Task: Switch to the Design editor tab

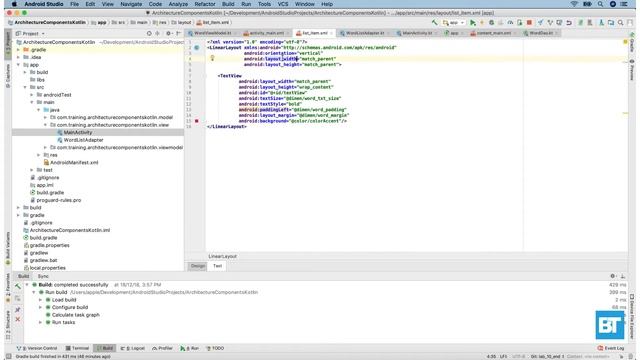Action: [198, 266]
